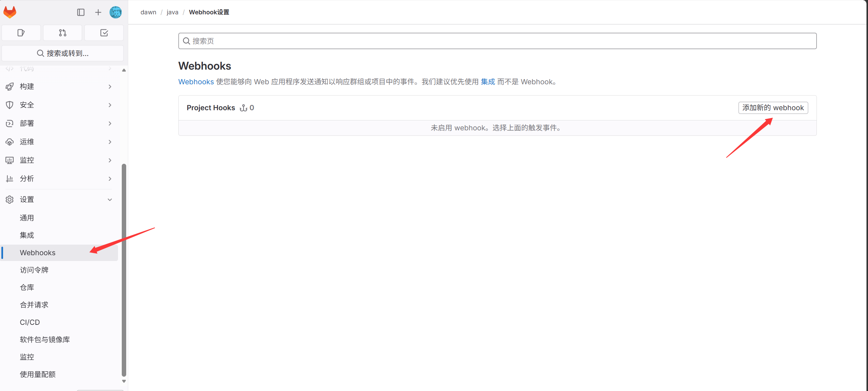Click the GitLab fox logo
The width and height of the screenshot is (868, 391).
[10, 12]
